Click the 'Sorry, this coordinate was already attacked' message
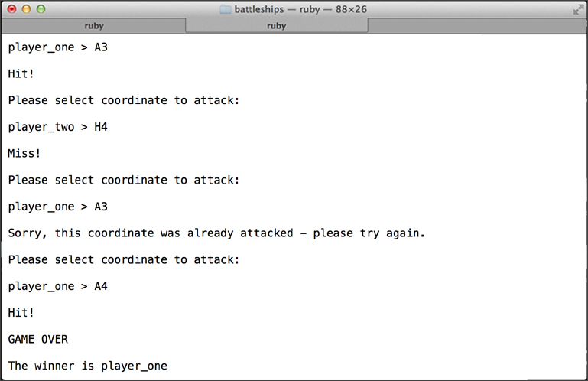Screen dimensions: 588x381 click(216, 233)
